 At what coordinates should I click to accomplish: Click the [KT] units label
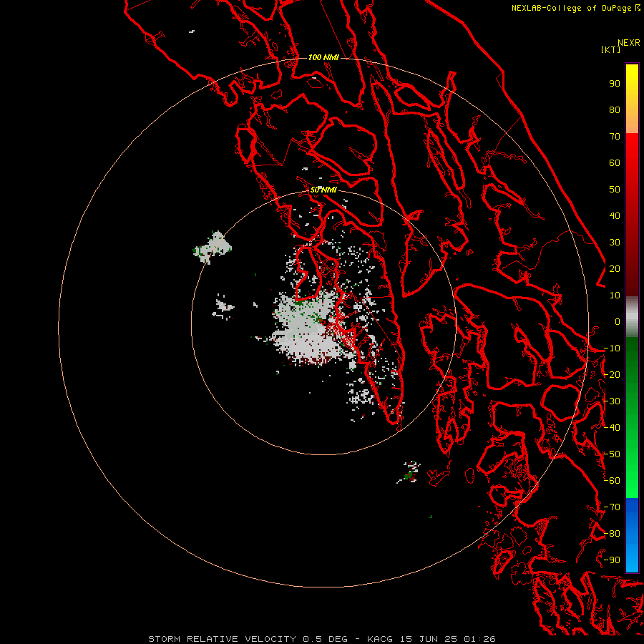(610, 49)
